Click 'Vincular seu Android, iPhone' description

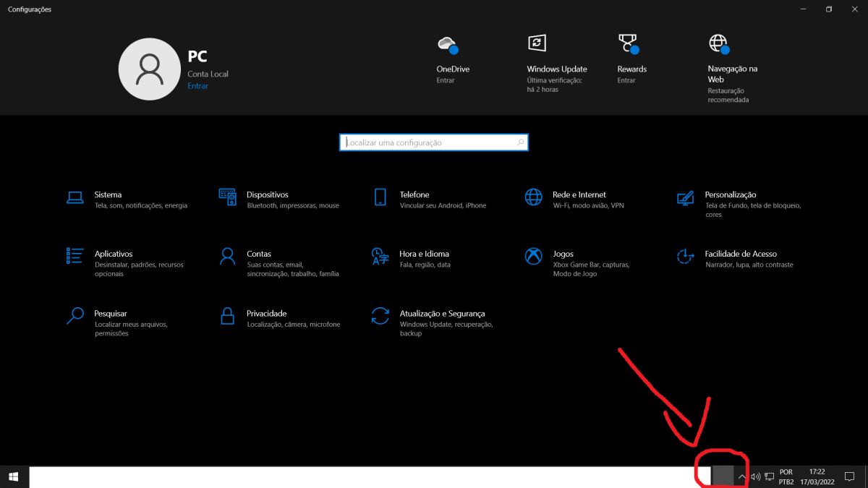[443, 206]
